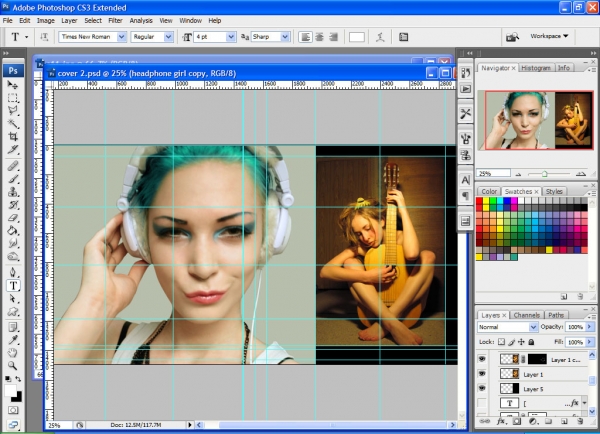The image size is (600, 434).
Task: Open the Analysis menu
Action: coord(141,21)
